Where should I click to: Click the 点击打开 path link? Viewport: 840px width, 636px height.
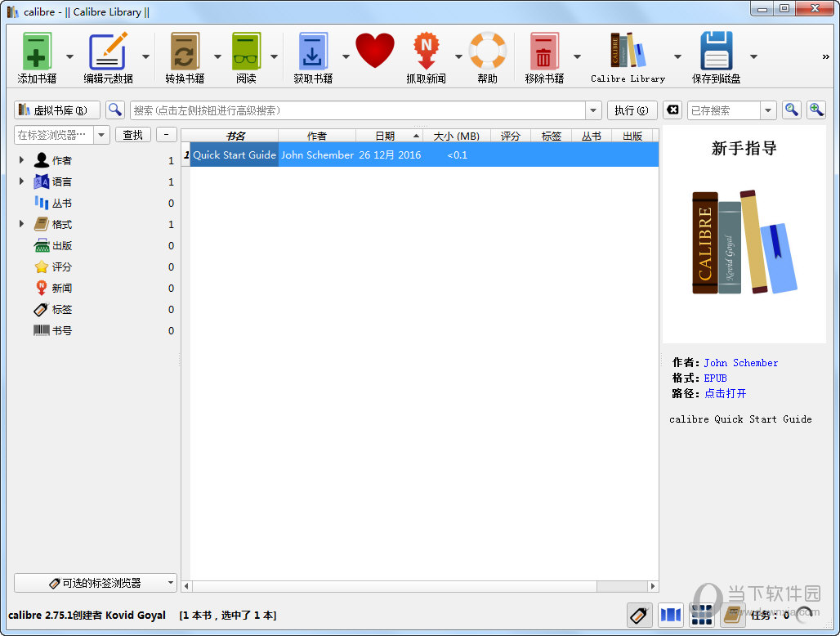tap(725, 394)
